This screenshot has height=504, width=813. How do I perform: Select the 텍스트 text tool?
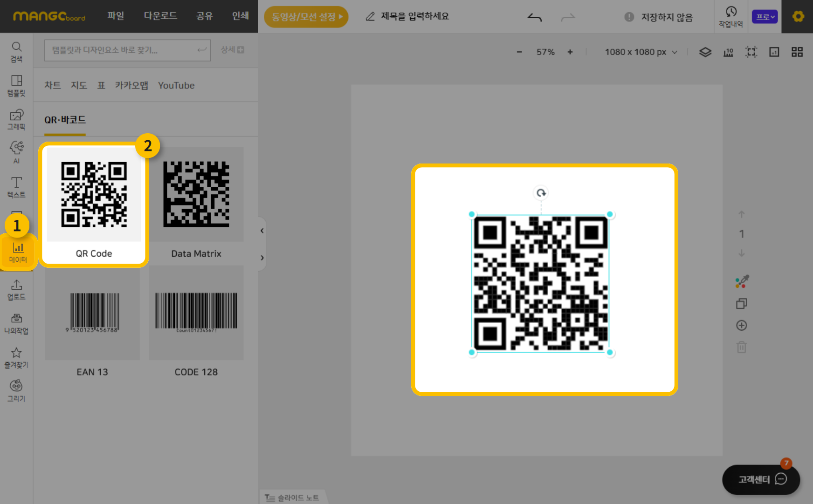coord(16,187)
